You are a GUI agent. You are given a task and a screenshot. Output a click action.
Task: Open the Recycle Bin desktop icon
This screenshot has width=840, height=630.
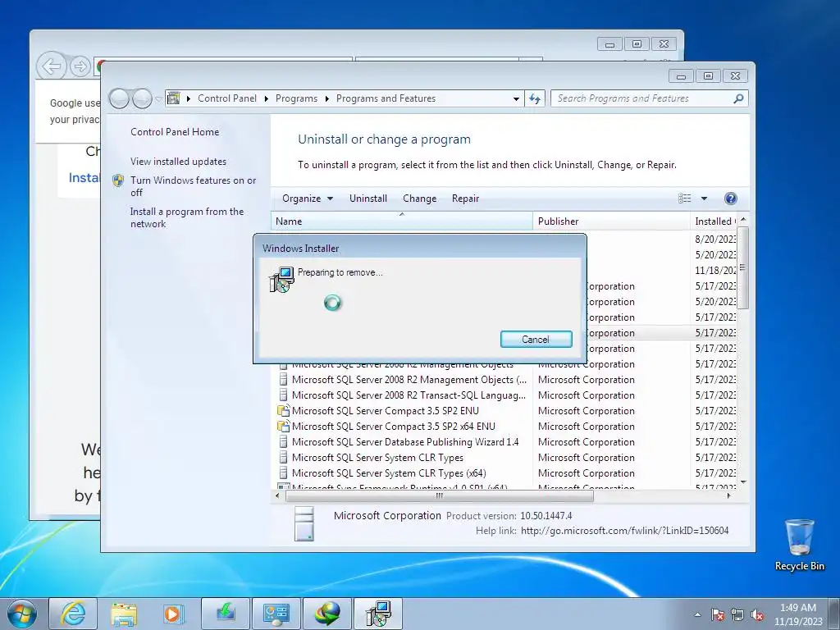(799, 545)
